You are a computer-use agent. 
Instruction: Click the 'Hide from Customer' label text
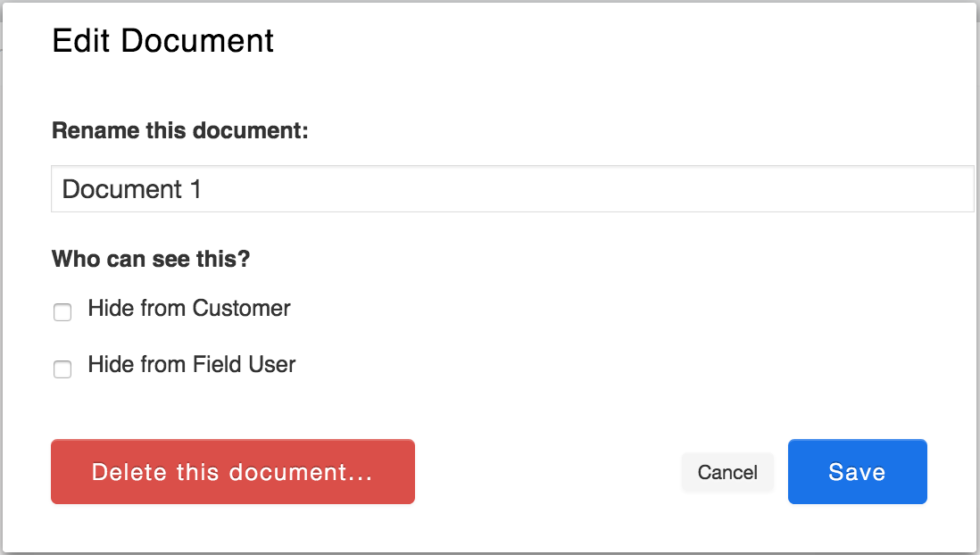click(x=189, y=309)
